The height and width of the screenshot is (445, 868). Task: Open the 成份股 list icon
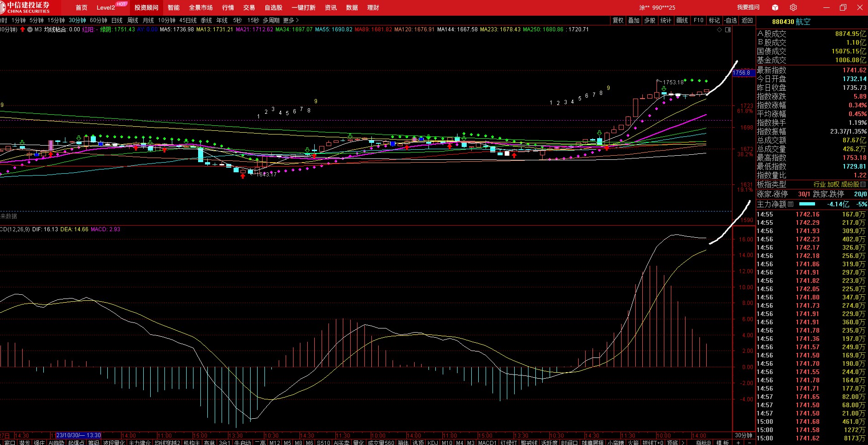point(863,184)
